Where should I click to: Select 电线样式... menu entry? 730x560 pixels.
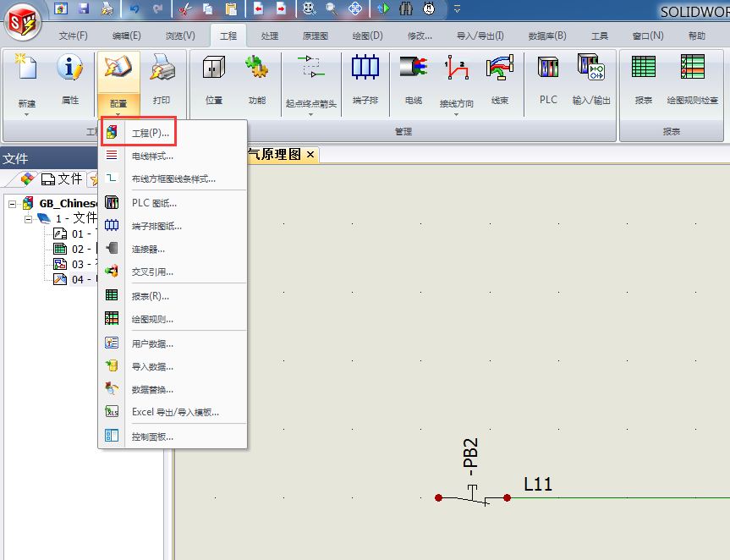(x=152, y=156)
